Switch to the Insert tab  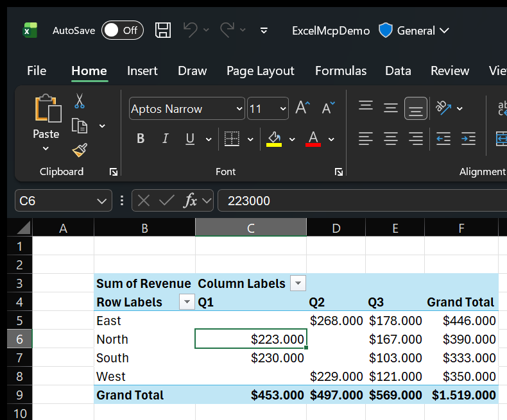click(x=142, y=71)
